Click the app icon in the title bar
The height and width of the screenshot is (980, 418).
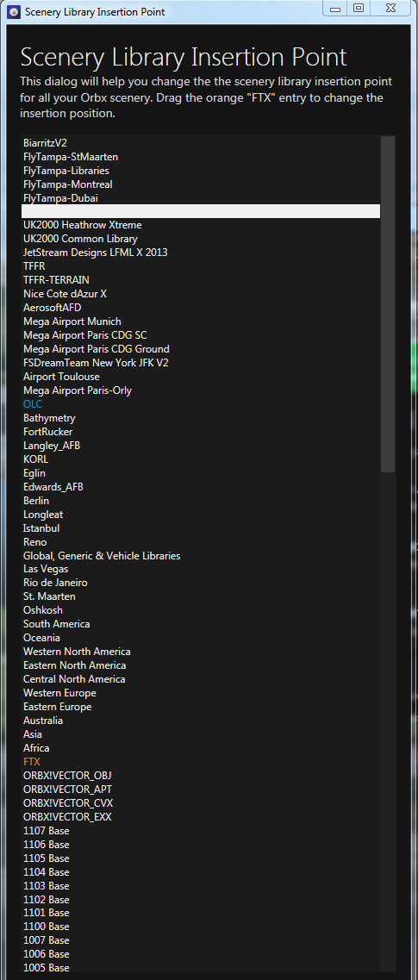click(15, 12)
